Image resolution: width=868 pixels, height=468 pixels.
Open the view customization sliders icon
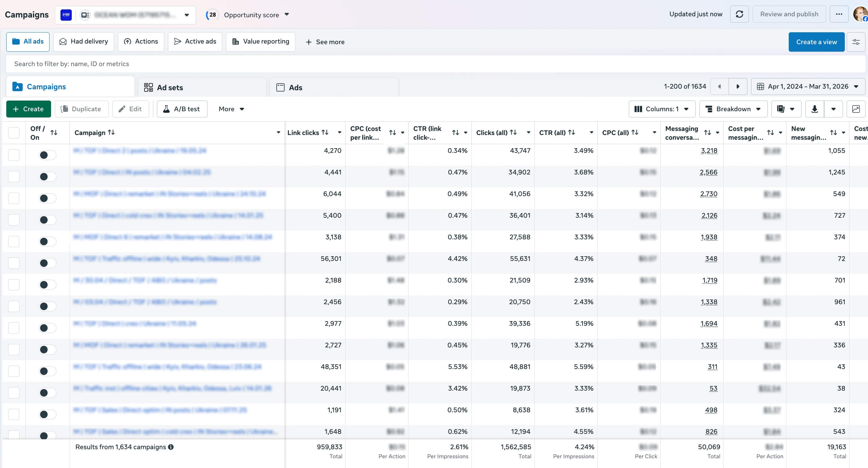856,42
